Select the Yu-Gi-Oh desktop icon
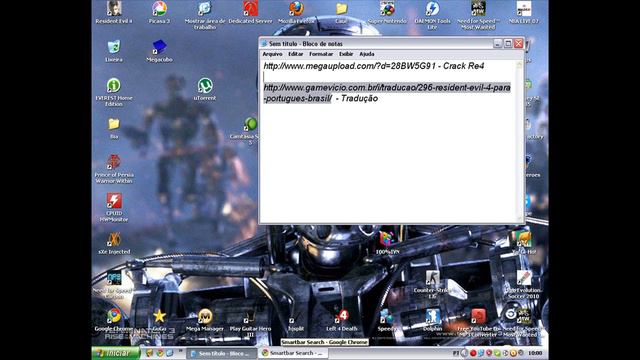 point(524,243)
